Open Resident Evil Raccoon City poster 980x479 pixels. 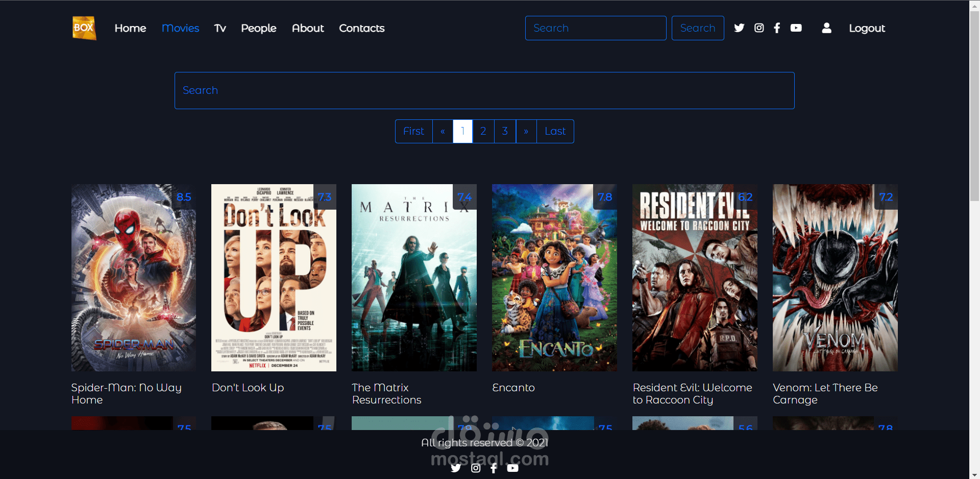695,278
